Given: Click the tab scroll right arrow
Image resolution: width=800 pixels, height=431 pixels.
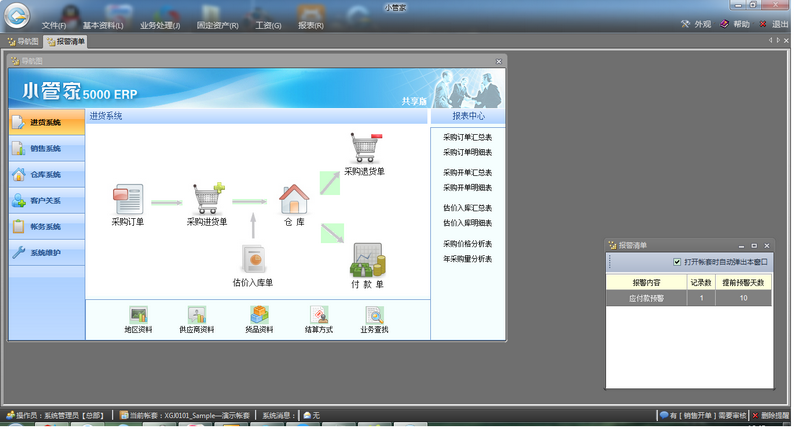Looking at the screenshot, I should (778, 41).
